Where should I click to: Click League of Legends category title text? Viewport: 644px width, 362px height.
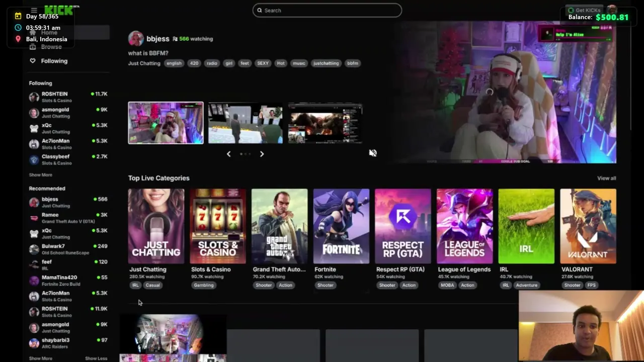point(464,269)
